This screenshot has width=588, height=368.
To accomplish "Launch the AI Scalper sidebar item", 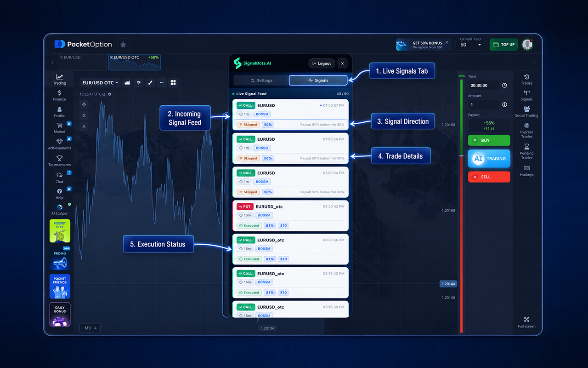I will coord(59,209).
